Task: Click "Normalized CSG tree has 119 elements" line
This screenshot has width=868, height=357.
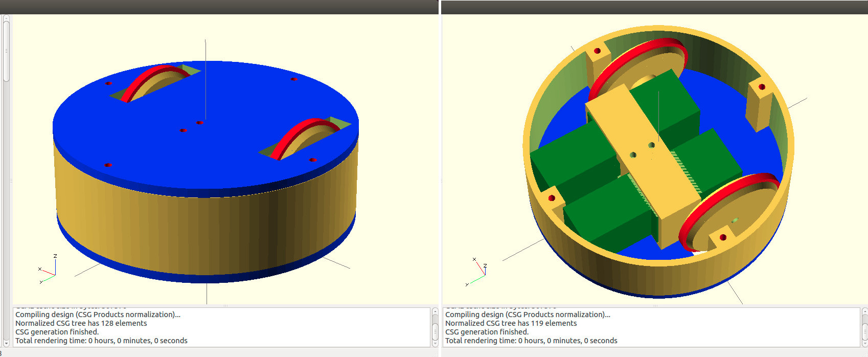Action: 511,323
